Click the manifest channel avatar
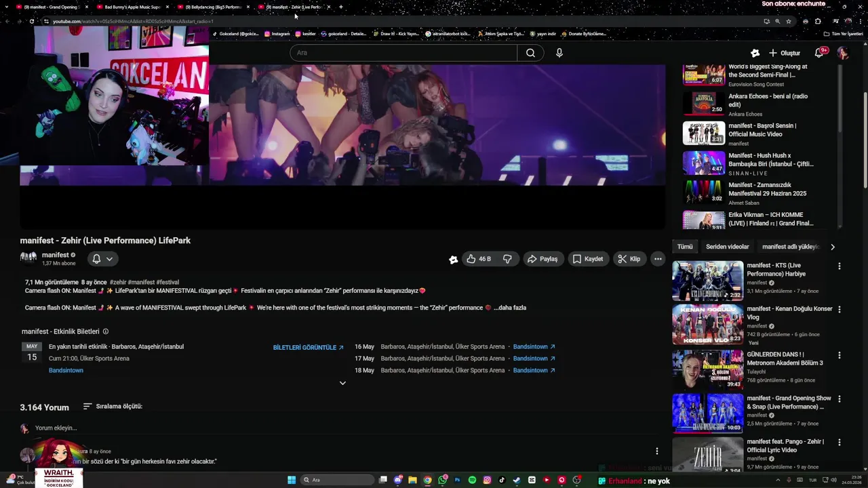 (x=28, y=258)
